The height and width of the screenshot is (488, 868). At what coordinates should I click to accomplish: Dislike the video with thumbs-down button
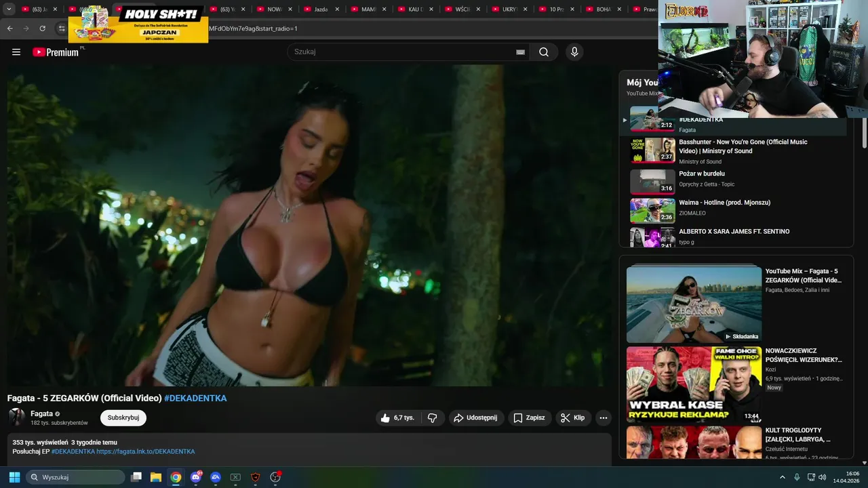tap(432, 418)
